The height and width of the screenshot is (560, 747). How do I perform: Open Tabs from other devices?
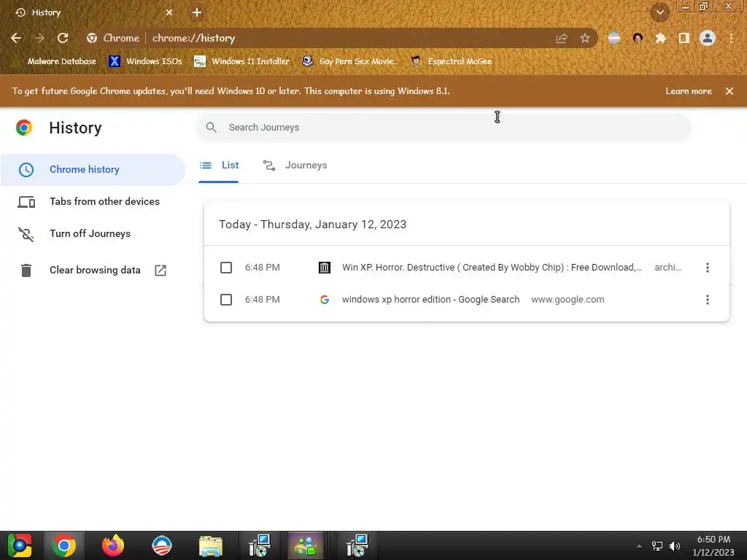point(93,201)
